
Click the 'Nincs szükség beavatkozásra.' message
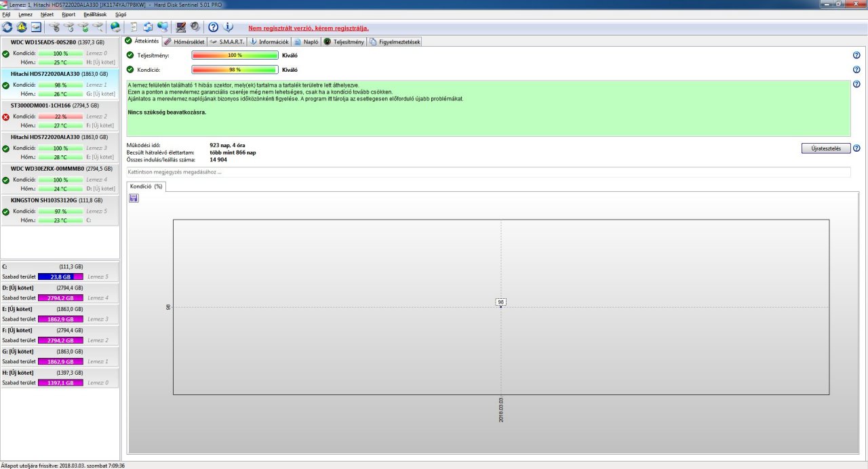[x=167, y=112]
